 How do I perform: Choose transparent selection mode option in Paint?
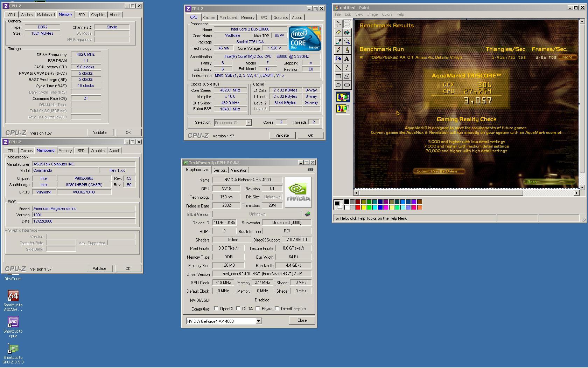point(343,108)
